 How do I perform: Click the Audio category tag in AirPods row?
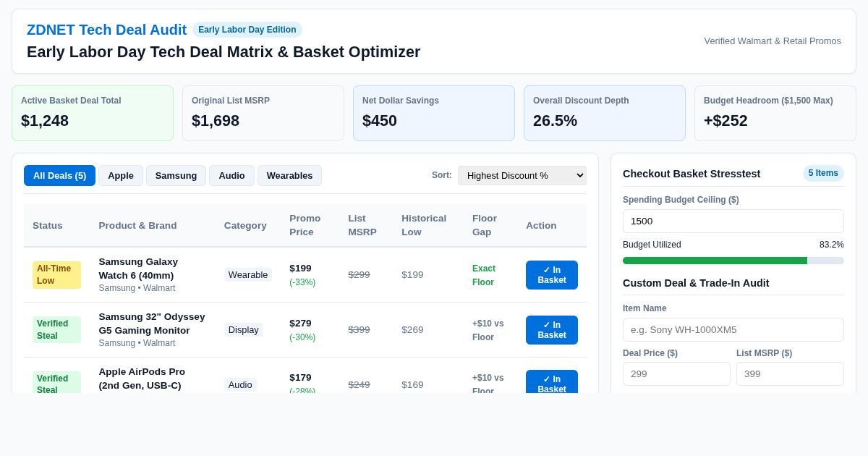pos(240,385)
